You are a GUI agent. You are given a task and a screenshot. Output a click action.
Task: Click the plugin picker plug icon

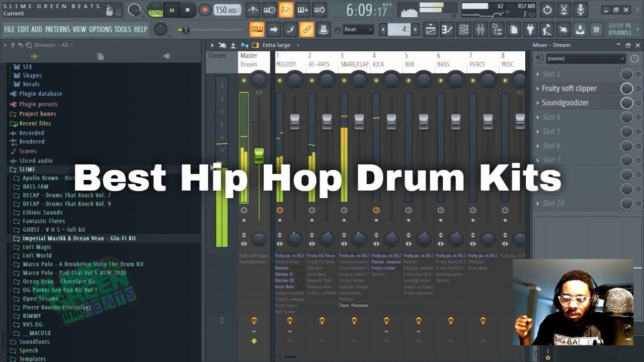click(x=530, y=29)
